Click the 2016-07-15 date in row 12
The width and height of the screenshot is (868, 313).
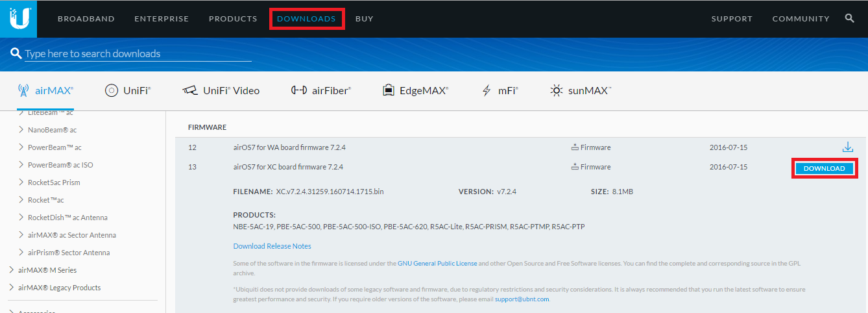coord(729,147)
